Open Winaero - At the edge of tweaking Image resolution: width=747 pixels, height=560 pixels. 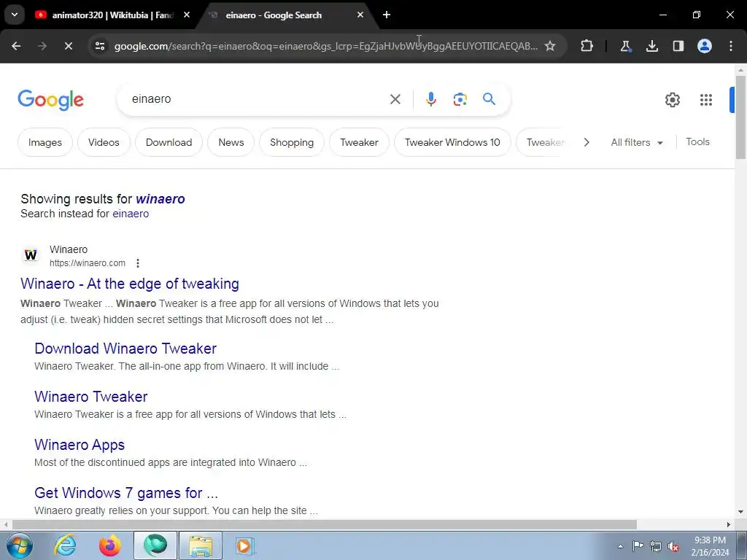coord(130,284)
